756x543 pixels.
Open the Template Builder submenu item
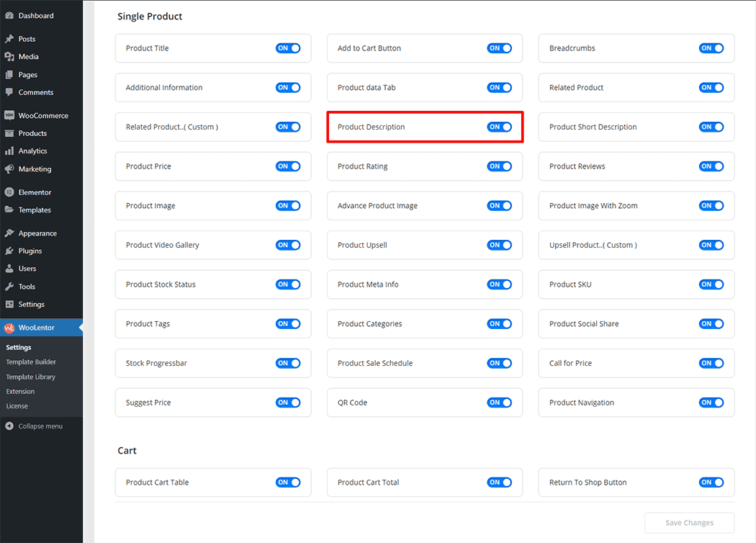coord(31,362)
